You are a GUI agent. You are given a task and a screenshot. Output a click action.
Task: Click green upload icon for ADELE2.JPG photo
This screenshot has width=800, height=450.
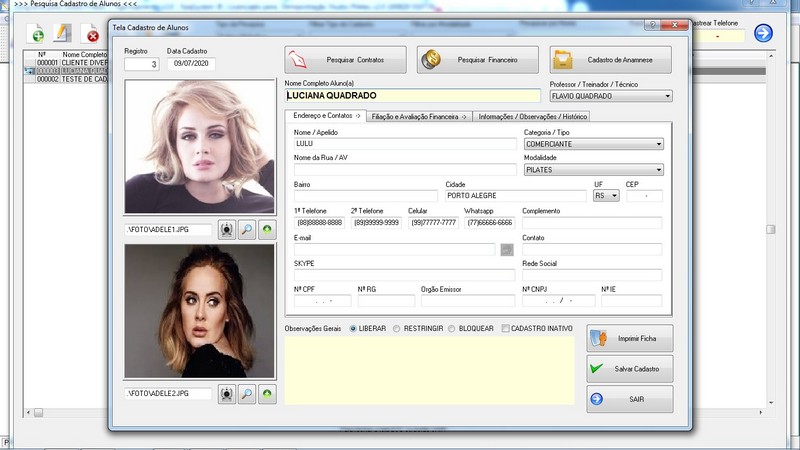pos(267,394)
